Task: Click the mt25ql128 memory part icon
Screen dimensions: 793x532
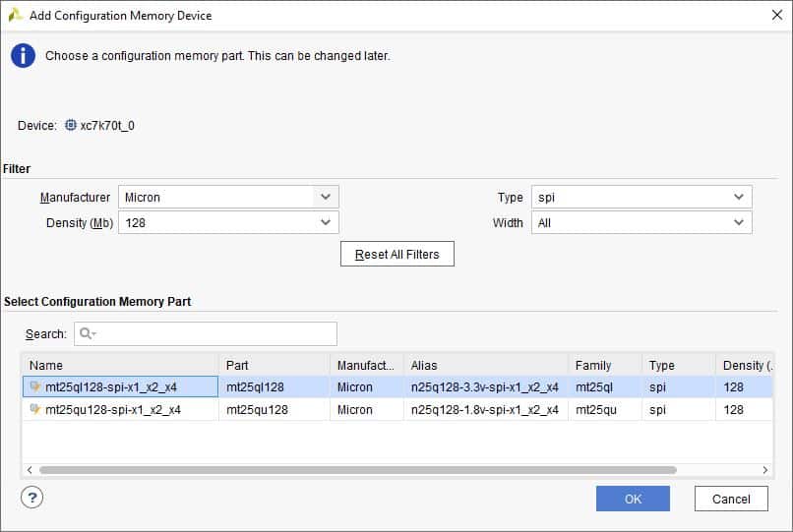Action: [35, 386]
